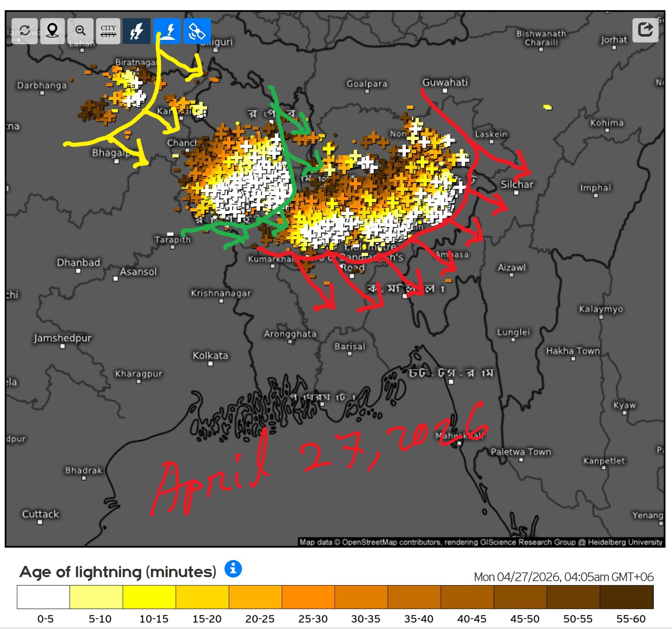
Task: Open the share icon at top right
Action: (645, 30)
